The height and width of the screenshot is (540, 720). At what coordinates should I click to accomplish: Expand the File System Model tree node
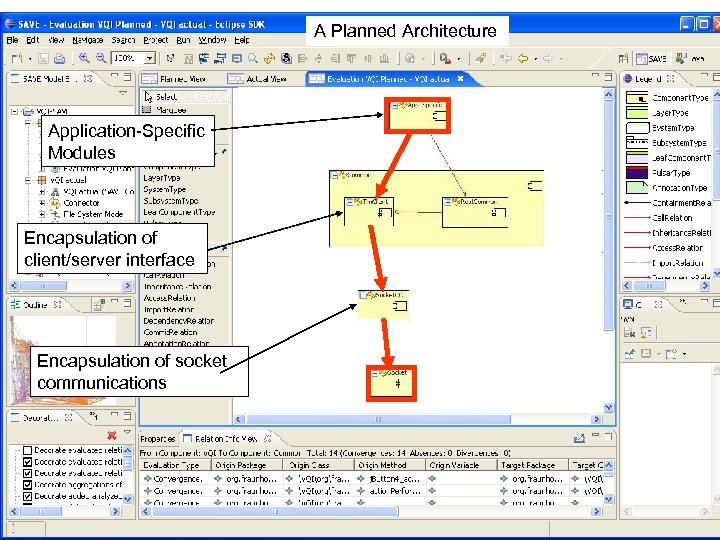pyautogui.click(x=42, y=214)
